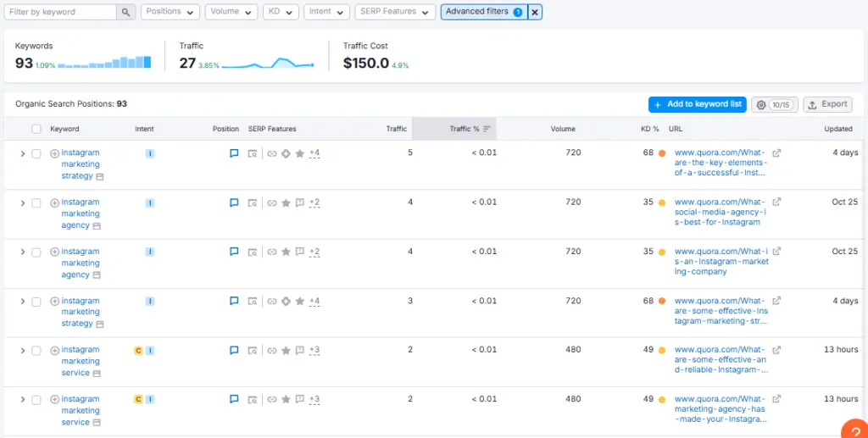Image resolution: width=868 pixels, height=438 pixels.
Task: Toggle the select-all checkbox in table header
Action: click(x=36, y=129)
